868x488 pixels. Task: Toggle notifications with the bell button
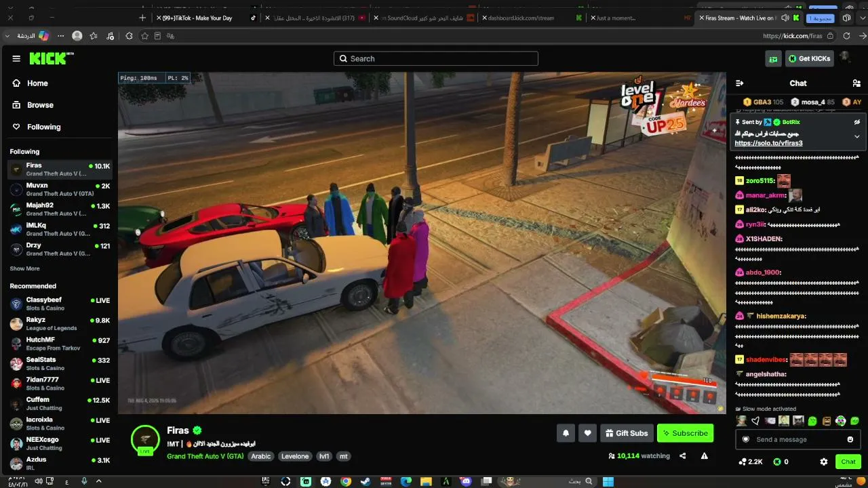[x=566, y=433]
